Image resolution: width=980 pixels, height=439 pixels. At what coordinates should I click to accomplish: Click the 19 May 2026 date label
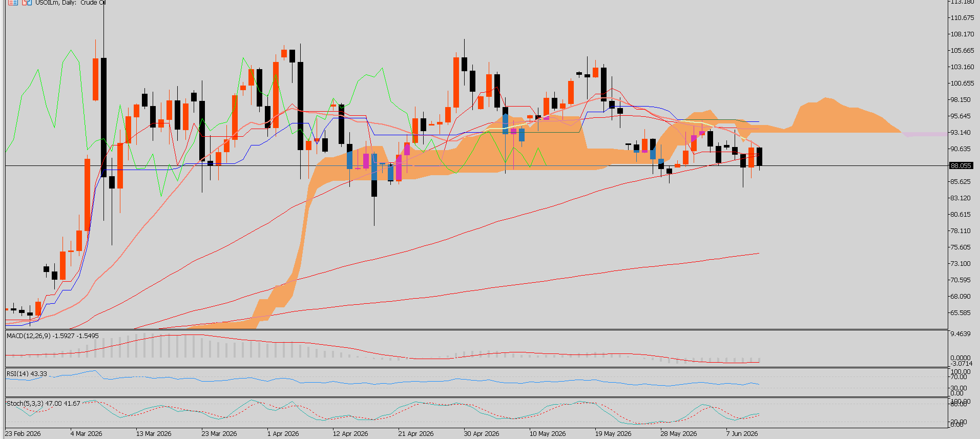[613, 433]
